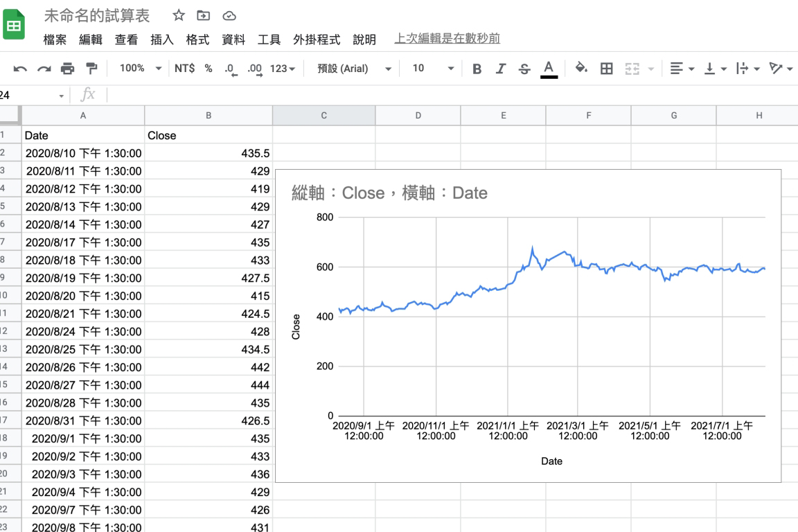Star the 未命名的試算表 spreadsheet

(179, 15)
